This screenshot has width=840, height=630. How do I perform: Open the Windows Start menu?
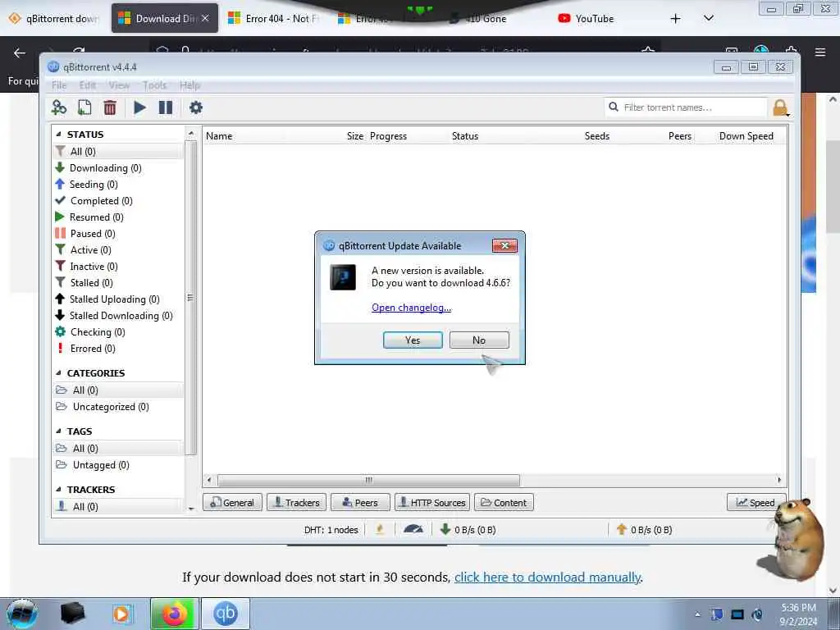[22, 614]
